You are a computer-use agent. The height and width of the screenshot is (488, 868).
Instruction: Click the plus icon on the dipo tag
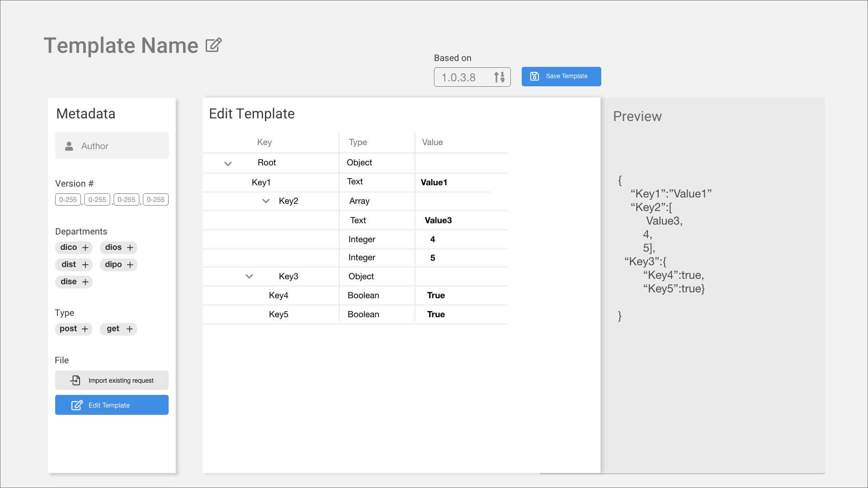coord(130,265)
